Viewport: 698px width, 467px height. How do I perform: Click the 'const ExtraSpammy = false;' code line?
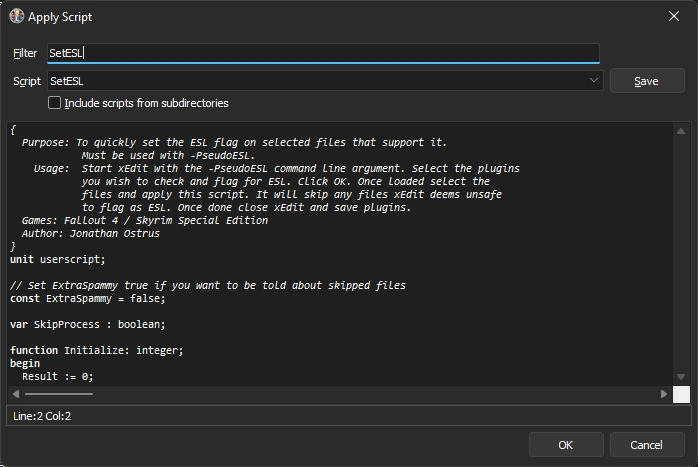point(87,298)
